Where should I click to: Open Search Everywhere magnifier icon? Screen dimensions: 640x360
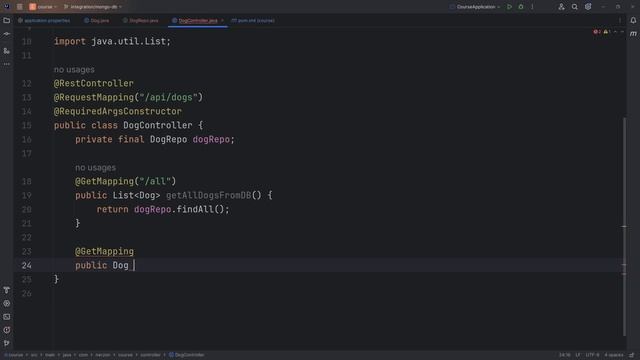575,7
